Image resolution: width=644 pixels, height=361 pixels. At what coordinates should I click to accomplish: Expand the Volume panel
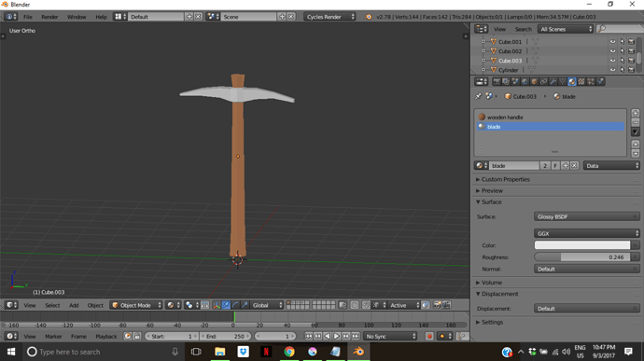coord(492,283)
